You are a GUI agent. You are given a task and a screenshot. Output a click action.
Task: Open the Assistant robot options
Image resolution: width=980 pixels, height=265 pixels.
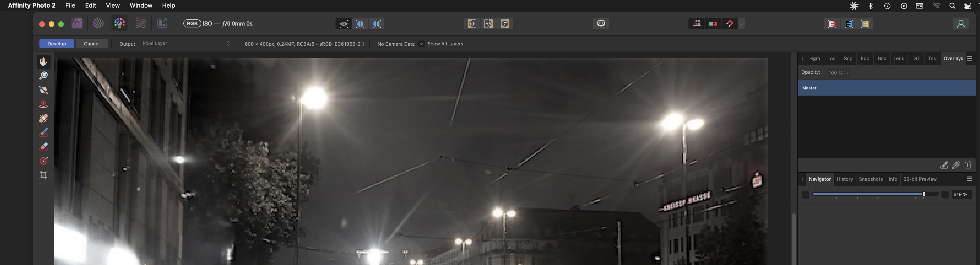pos(601,24)
